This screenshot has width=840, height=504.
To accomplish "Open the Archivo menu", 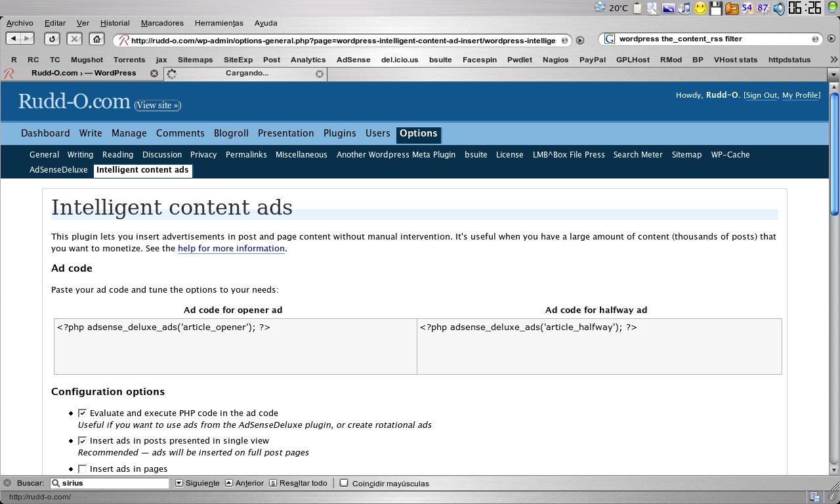I will (20, 23).
